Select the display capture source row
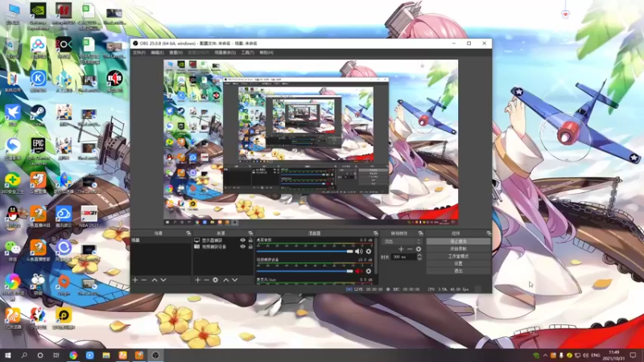The width and height of the screenshot is (644, 362). tap(223, 240)
